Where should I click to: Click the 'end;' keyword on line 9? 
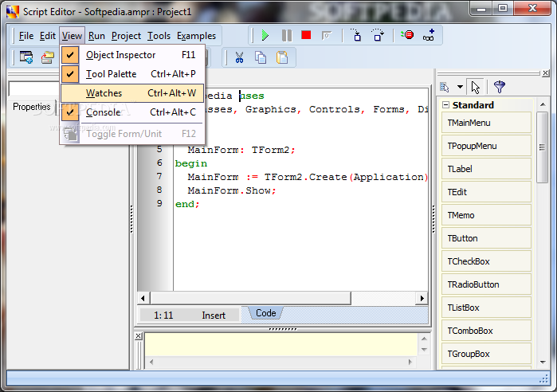187,204
